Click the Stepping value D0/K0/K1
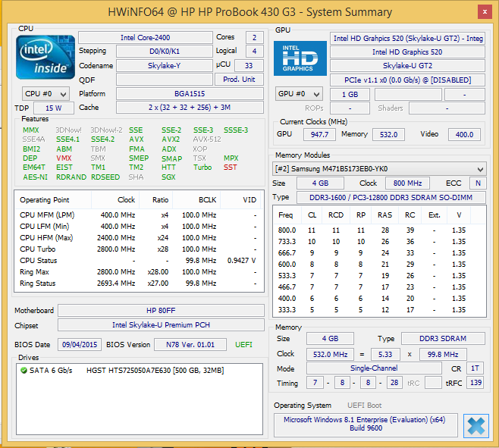 (165, 52)
